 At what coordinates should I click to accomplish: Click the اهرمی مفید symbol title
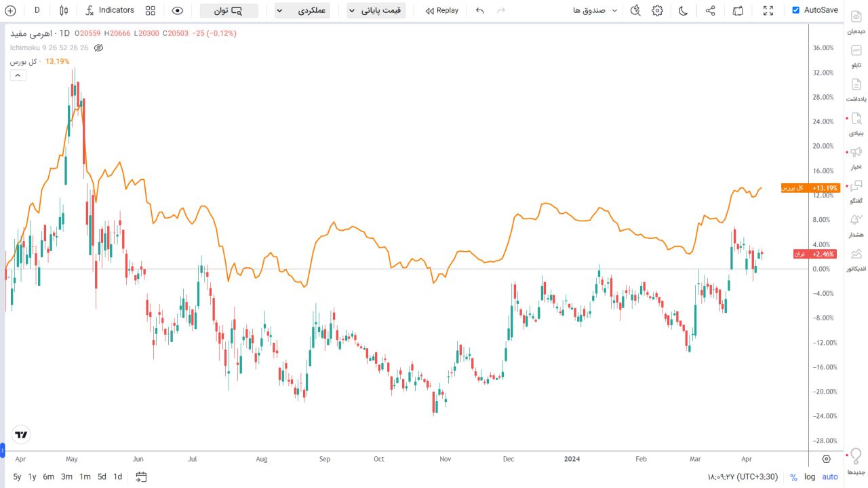coord(33,33)
